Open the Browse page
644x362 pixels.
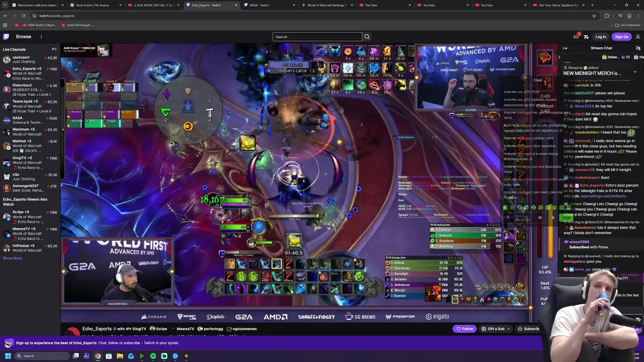[x=23, y=37]
